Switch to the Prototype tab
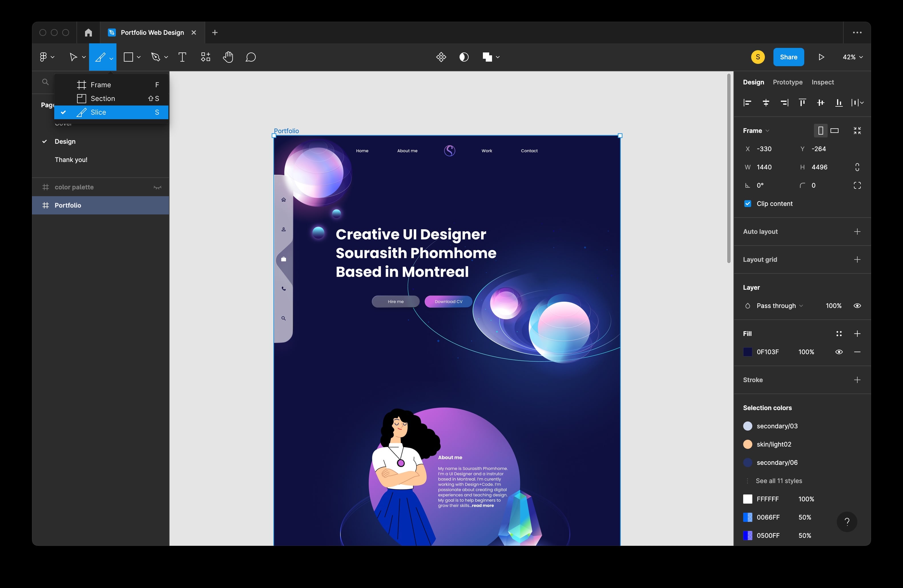The height and width of the screenshot is (588, 903). (788, 82)
